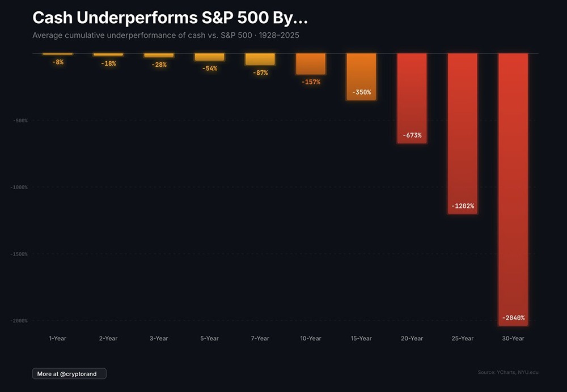This screenshot has height=392, width=567.
Task: Select the 5-Year bar
Action: point(209,57)
